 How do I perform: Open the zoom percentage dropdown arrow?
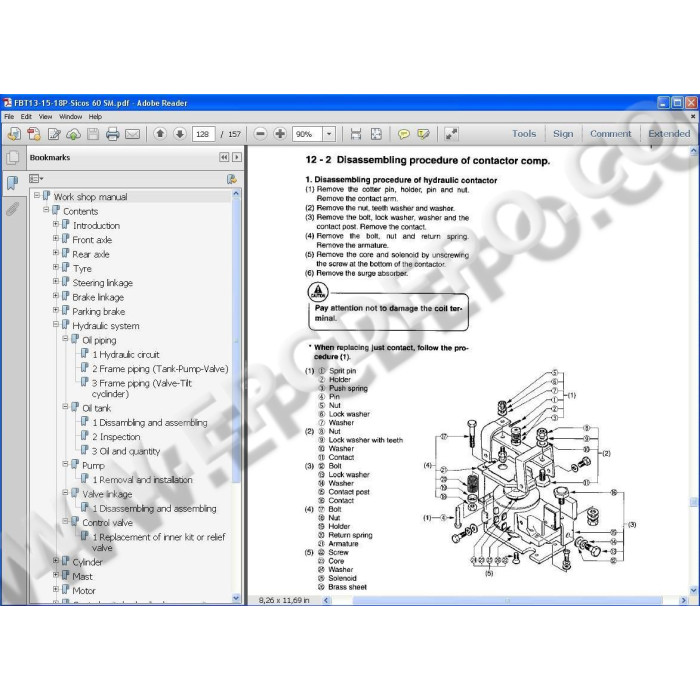(x=329, y=134)
